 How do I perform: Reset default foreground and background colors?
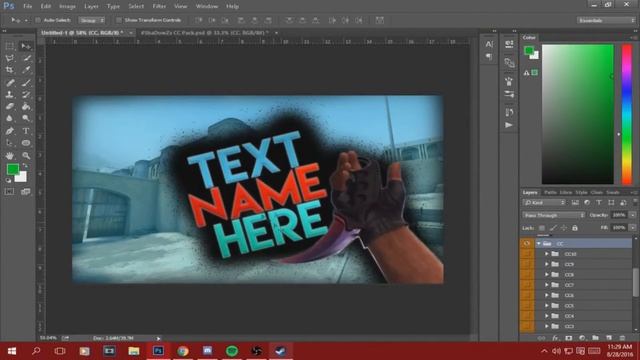pyautogui.click(x=8, y=180)
